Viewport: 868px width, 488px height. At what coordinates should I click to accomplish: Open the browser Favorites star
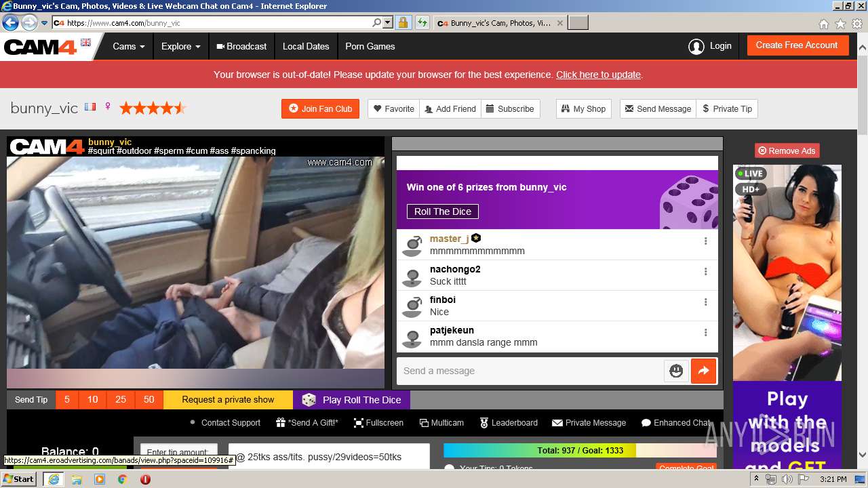point(840,24)
